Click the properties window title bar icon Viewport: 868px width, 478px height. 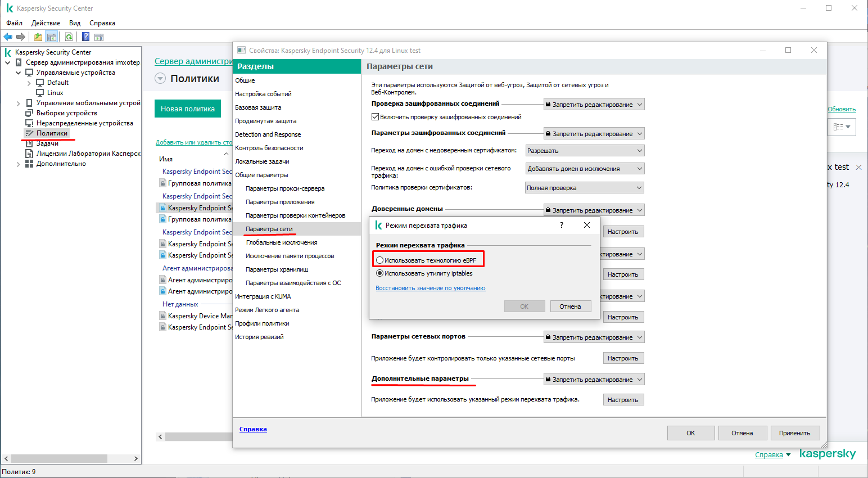click(242, 50)
